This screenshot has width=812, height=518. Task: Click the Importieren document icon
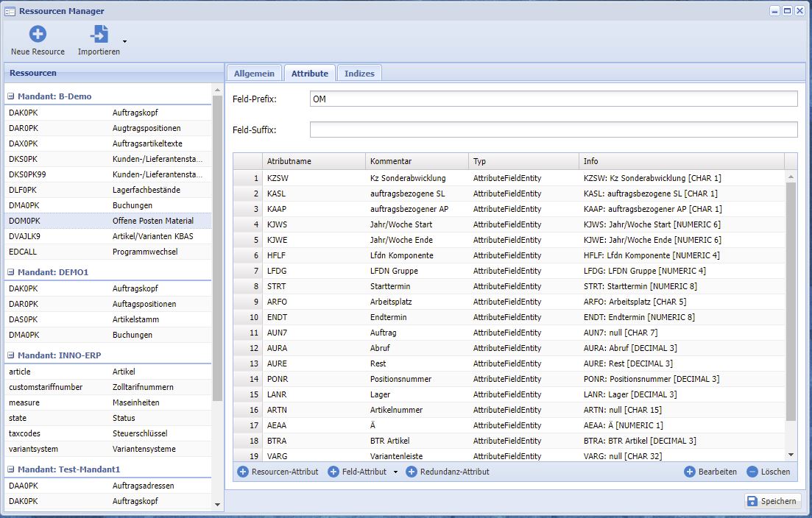(x=99, y=34)
